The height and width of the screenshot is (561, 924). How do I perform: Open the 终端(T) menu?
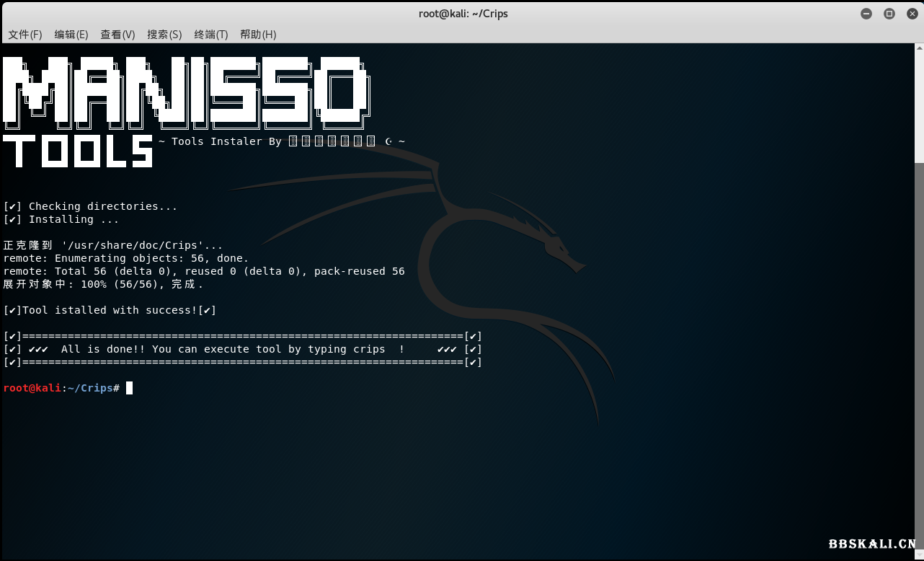(211, 35)
